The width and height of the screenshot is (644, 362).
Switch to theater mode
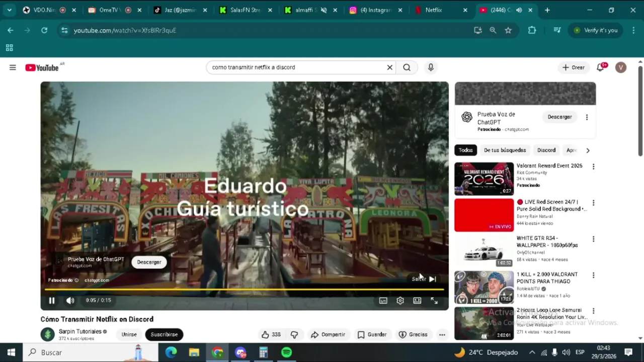[x=417, y=301]
